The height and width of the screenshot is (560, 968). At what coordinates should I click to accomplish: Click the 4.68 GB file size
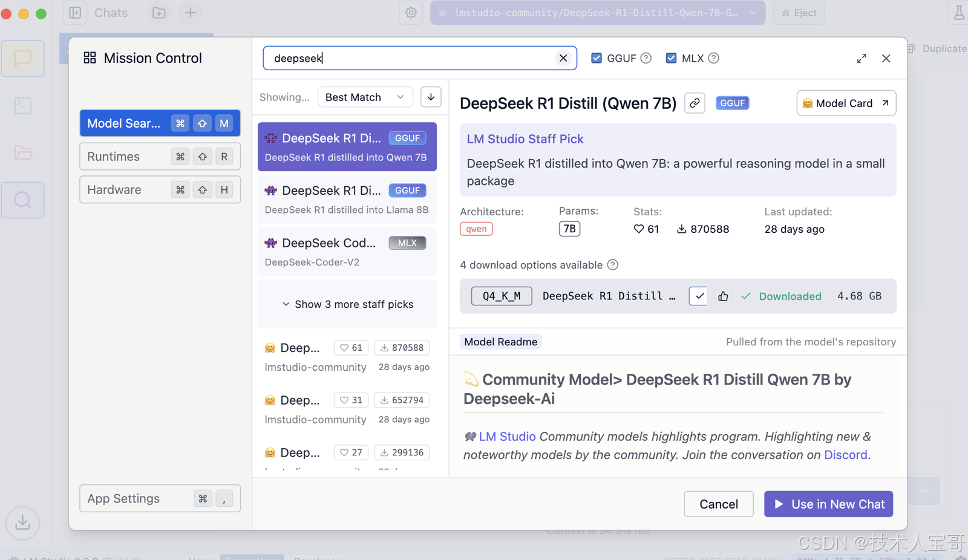859,296
